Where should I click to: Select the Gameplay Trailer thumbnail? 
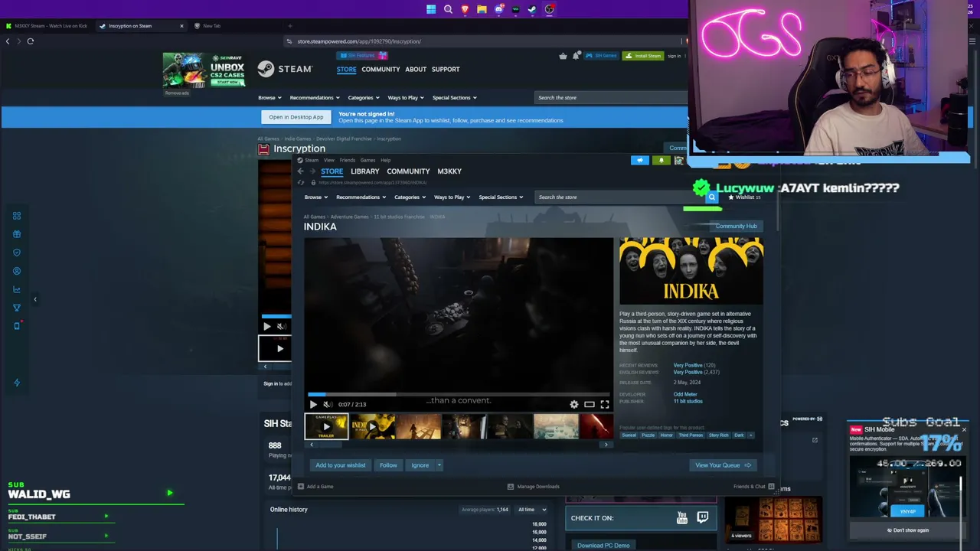326,426
